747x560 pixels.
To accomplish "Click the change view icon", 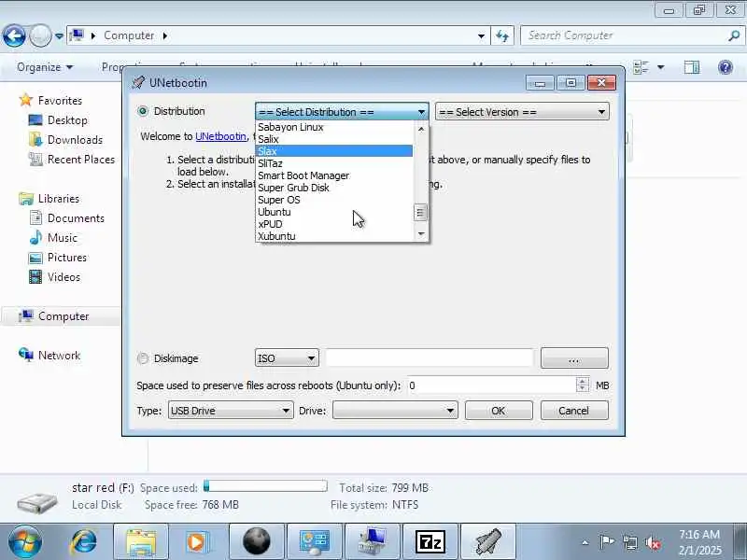I will click(641, 67).
